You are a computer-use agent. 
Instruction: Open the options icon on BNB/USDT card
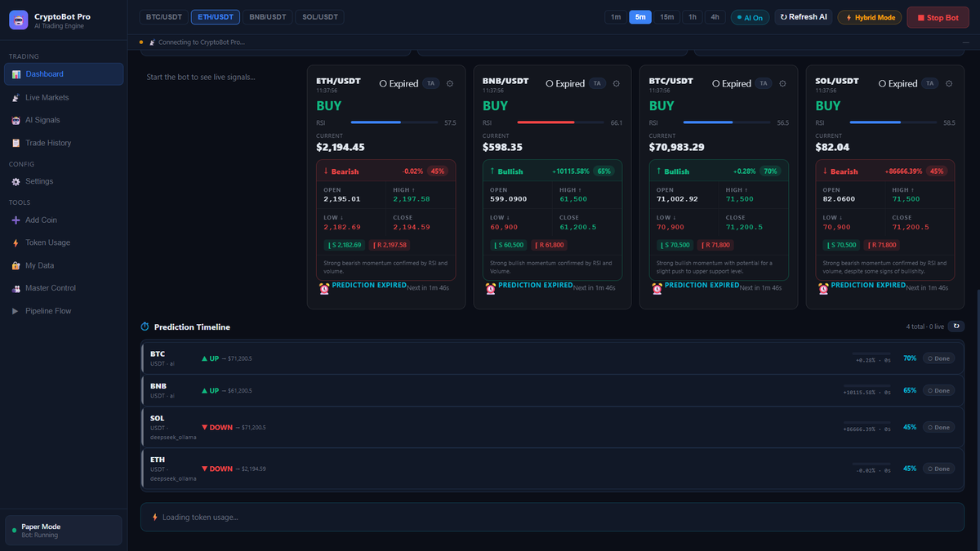[x=617, y=83]
